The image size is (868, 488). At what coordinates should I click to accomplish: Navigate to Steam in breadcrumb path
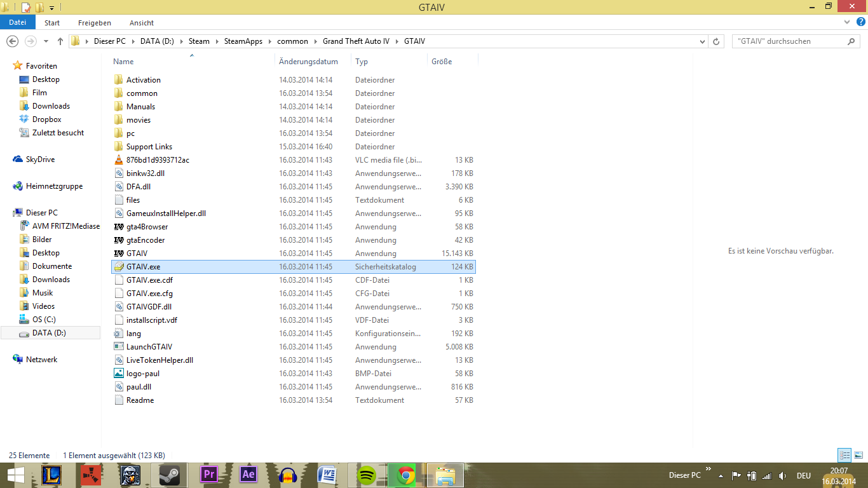coord(199,41)
